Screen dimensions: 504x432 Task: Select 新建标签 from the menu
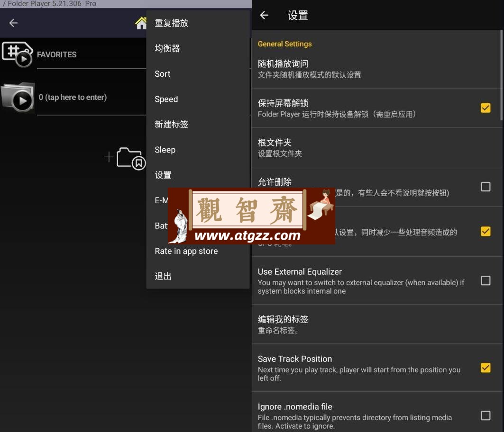(198, 124)
